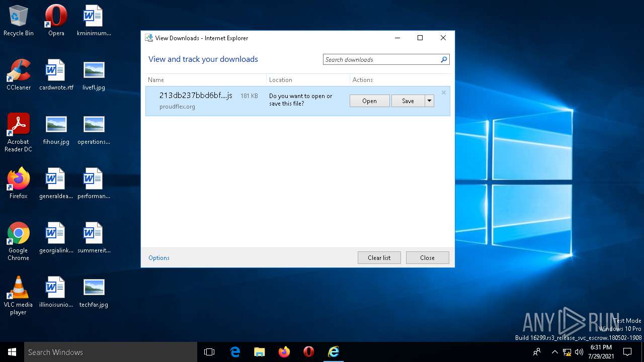Select the illinoisunio Word document
Viewport: 644px width, 362px height.
pos(56,292)
